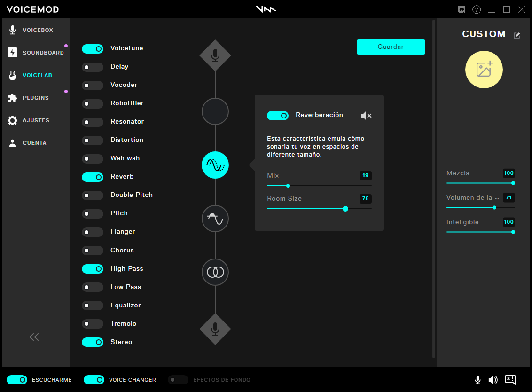Click the Ajustes gear icon
532x392 pixels.
point(13,120)
